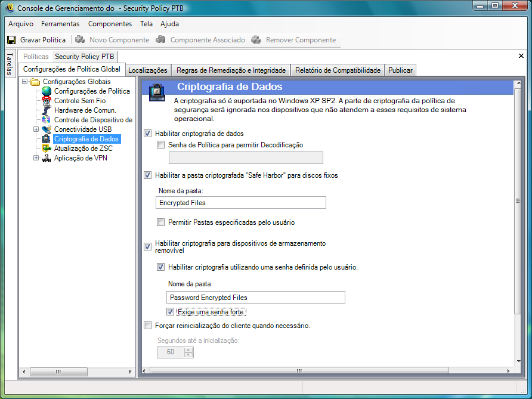Click the Atualização de ZSC icon

click(47, 149)
